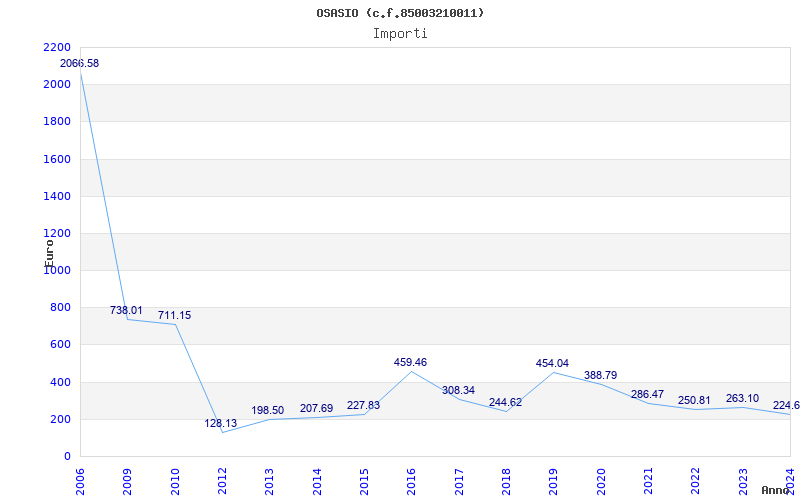This screenshot has height=500, width=800.
Task: Select the 738.01 data label
Action: [126, 310]
